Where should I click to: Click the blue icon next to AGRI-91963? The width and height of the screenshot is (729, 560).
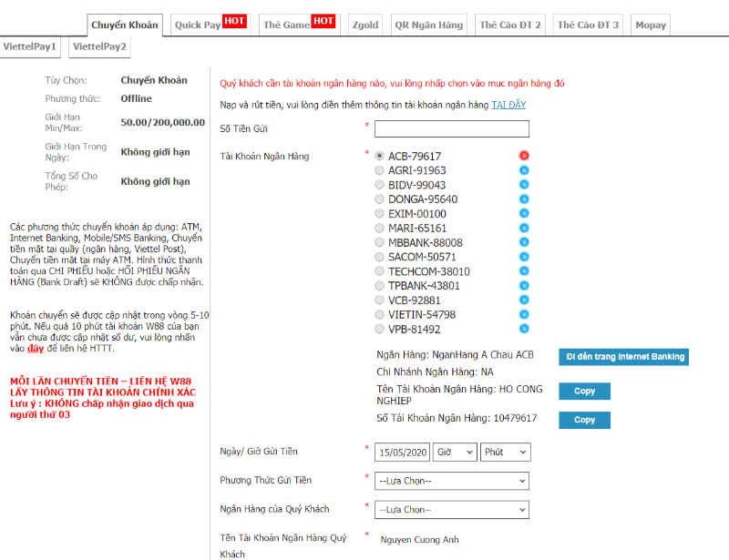pos(524,170)
